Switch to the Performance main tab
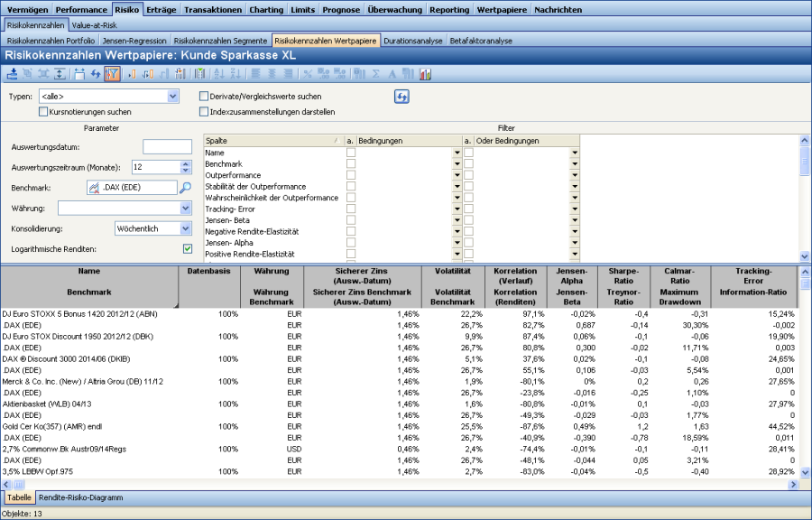 click(x=82, y=9)
